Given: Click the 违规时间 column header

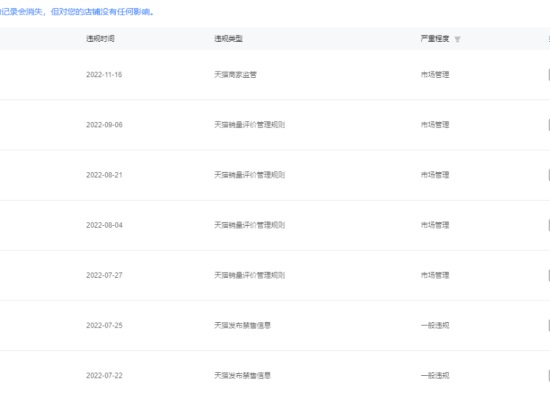Looking at the screenshot, I should point(100,39).
